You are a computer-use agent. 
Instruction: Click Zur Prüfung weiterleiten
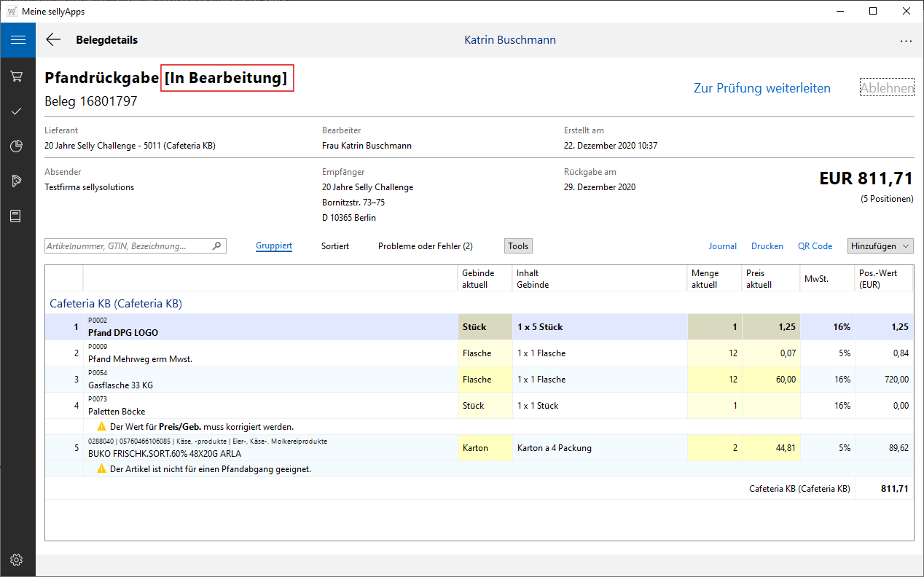pyautogui.click(x=761, y=88)
